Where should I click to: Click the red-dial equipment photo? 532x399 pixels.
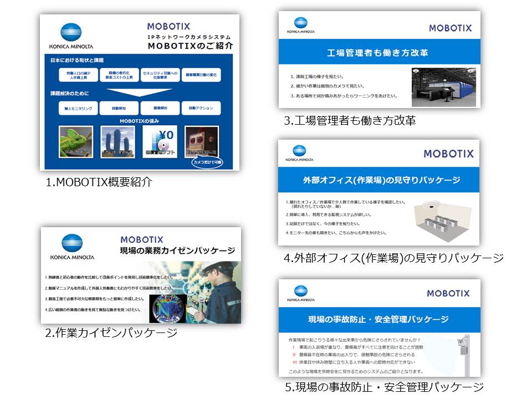click(x=202, y=141)
